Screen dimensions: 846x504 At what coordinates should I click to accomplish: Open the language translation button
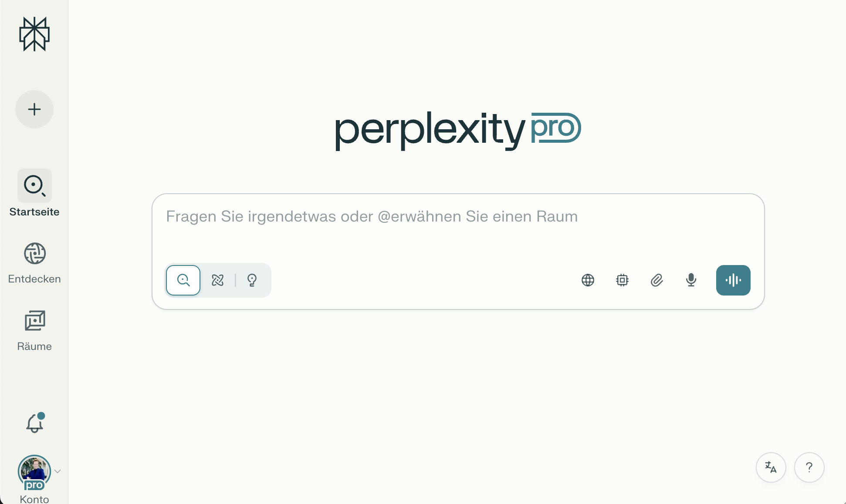tap(771, 467)
